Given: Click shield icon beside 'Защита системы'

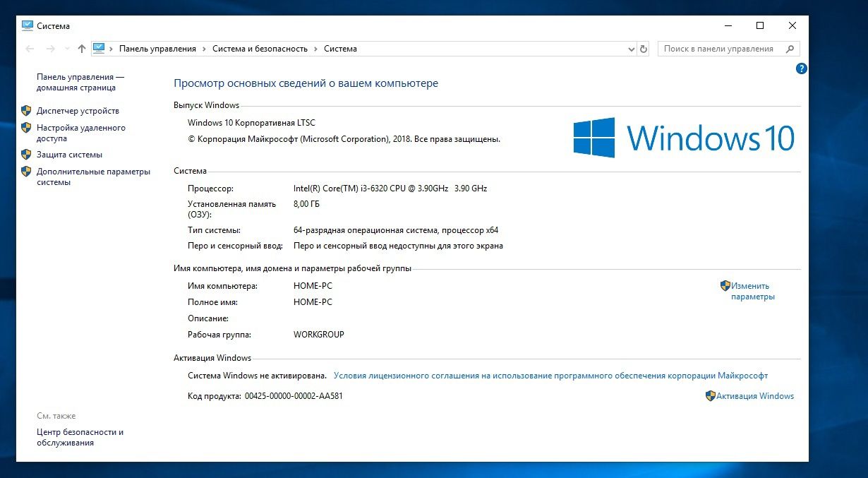Looking at the screenshot, I should (26, 155).
